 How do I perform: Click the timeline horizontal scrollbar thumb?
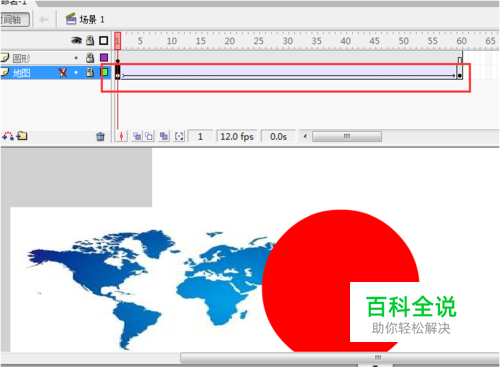click(x=347, y=136)
